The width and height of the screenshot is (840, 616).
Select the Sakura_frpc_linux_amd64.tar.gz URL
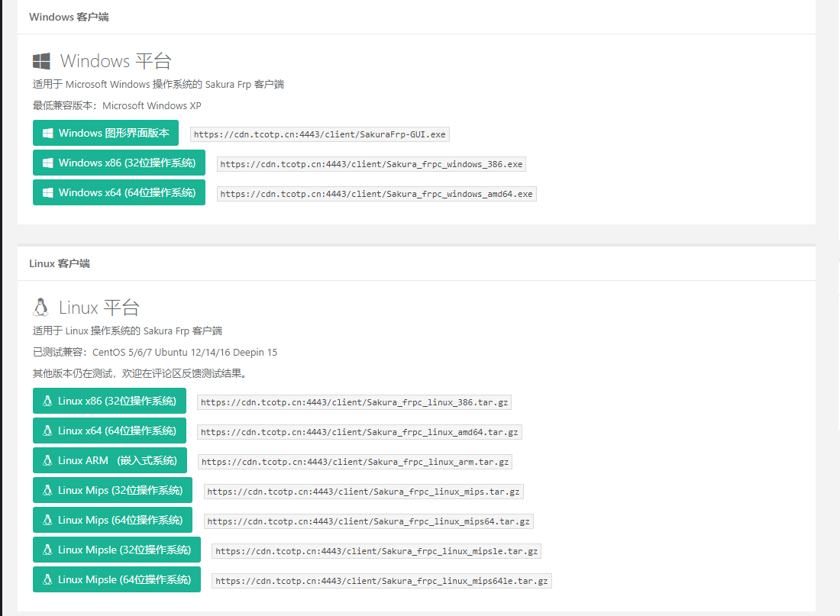tap(360, 432)
